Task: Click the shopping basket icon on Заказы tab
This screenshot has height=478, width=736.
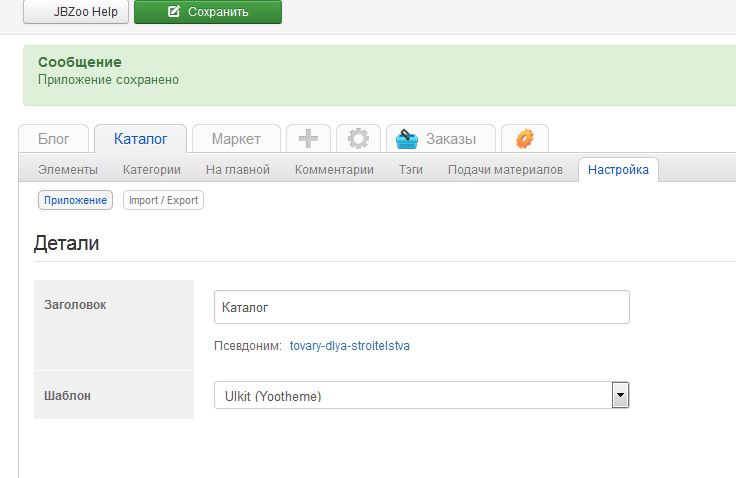Action: click(406, 139)
